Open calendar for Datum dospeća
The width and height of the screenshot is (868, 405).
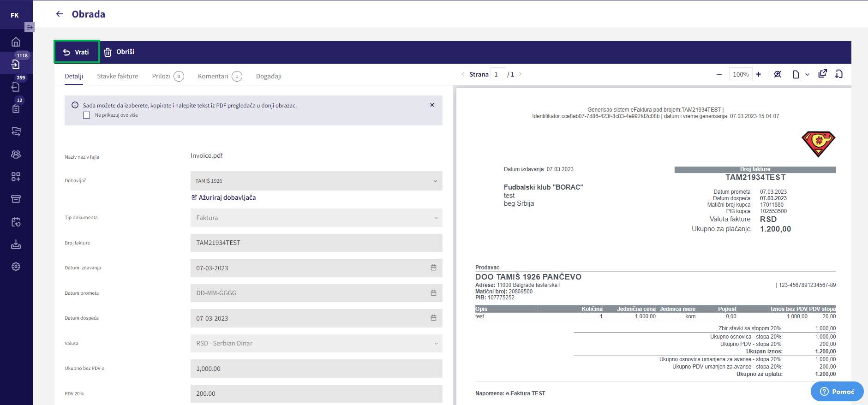pyautogui.click(x=433, y=318)
